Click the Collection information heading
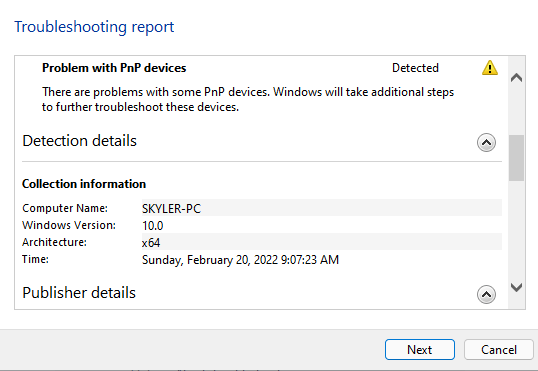This screenshot has height=371, width=538. [x=84, y=184]
